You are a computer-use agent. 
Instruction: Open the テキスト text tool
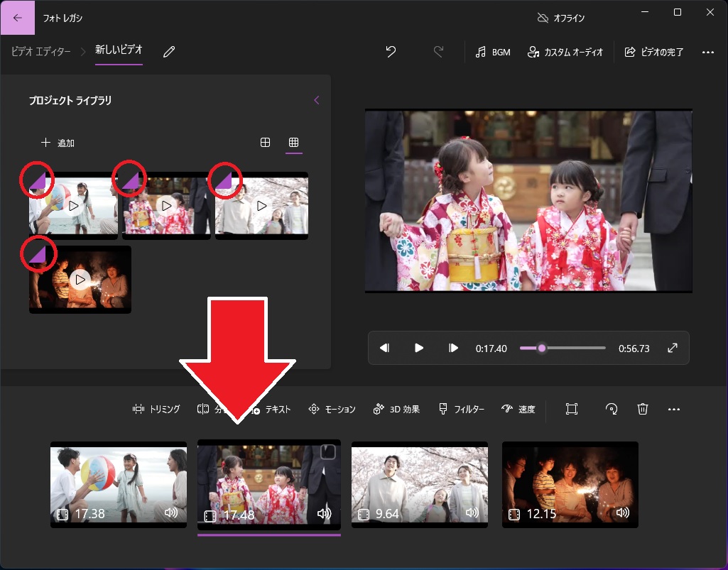click(x=271, y=409)
